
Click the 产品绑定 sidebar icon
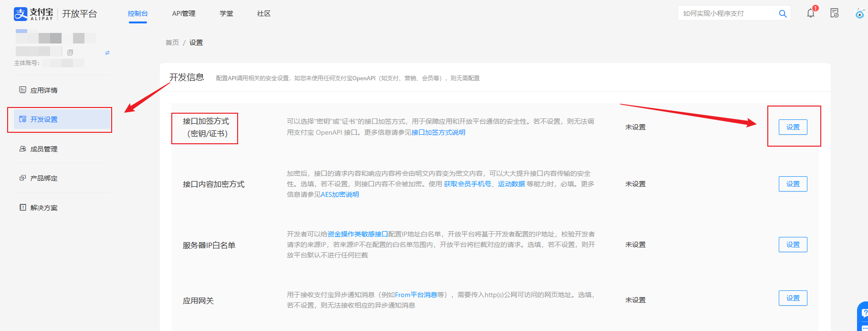(x=22, y=178)
